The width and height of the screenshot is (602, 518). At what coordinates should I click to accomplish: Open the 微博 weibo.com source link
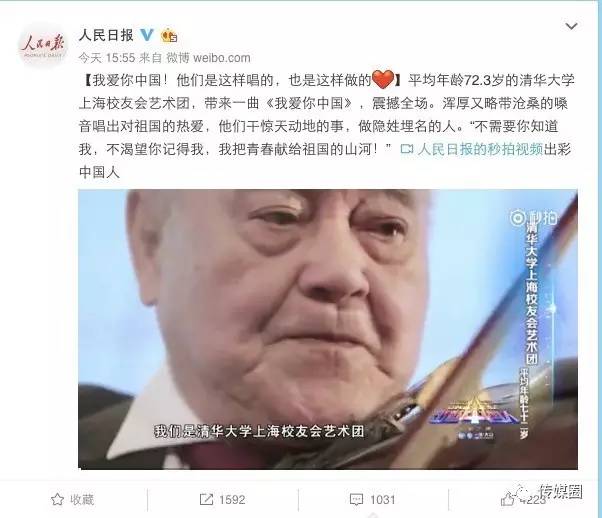pyautogui.click(x=208, y=58)
